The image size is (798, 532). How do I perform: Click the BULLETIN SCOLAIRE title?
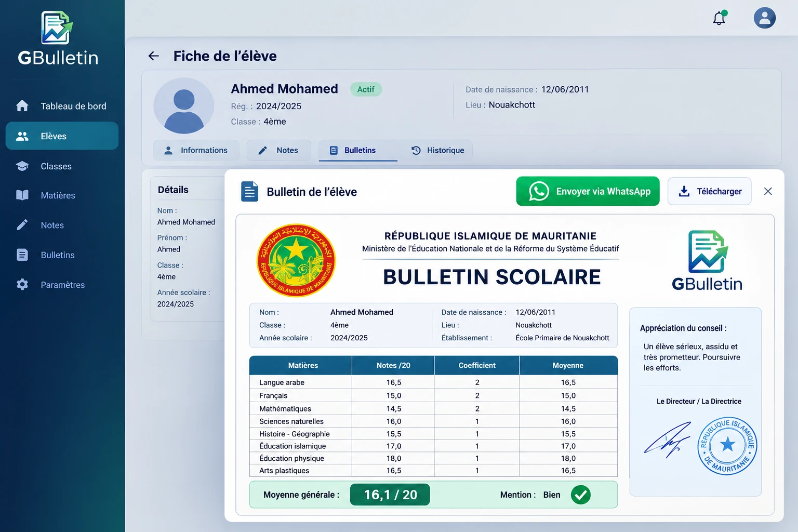click(x=491, y=277)
